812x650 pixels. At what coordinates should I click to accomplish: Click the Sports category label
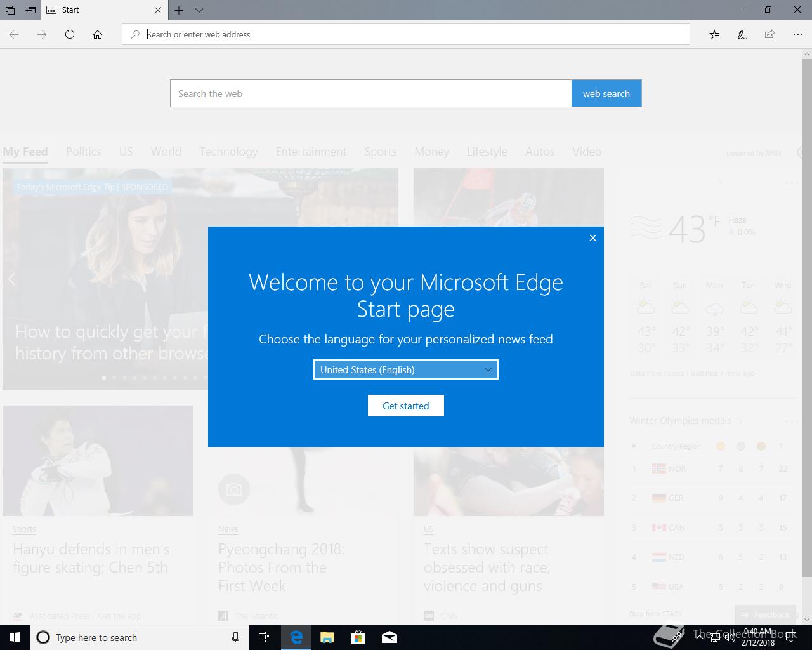coord(24,529)
